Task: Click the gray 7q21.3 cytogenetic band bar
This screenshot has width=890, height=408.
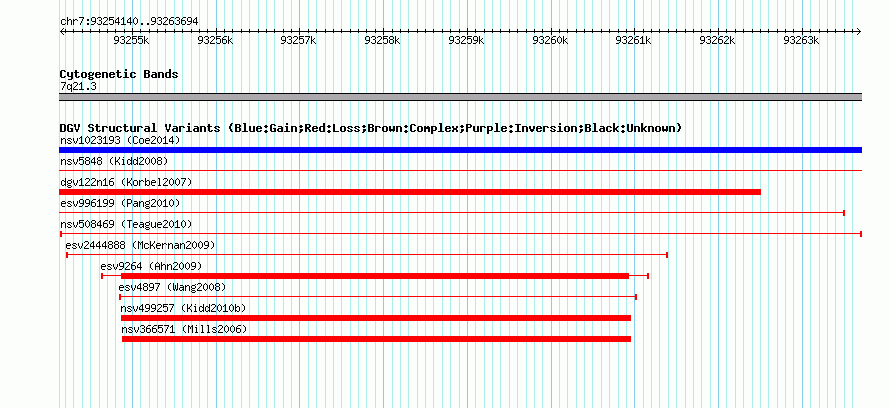Action: pos(460,97)
